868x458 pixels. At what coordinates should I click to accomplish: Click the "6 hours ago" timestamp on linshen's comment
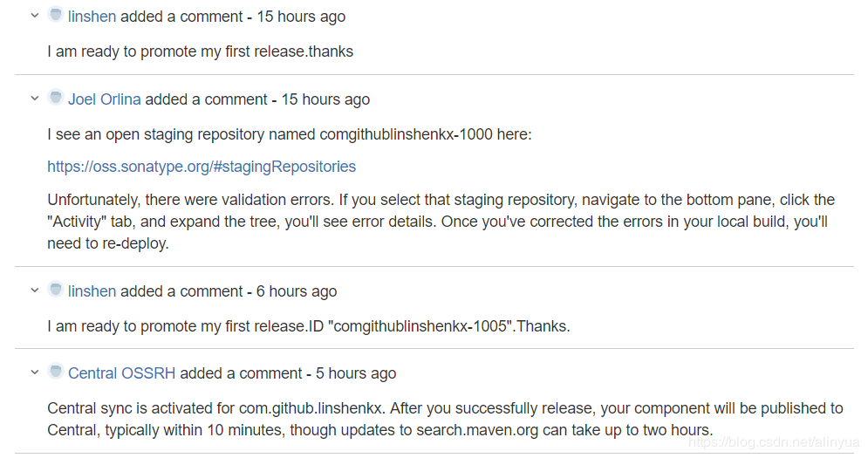tap(297, 291)
